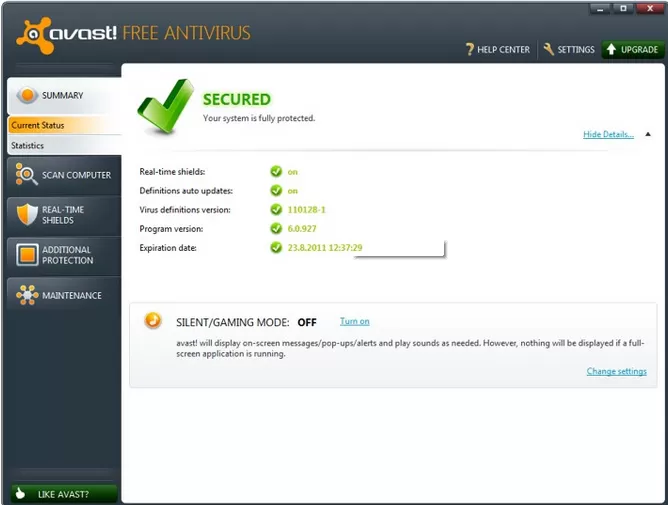Click the Real-Time Shields shield icon
Viewport: 668px width, 505px height.
(27, 214)
